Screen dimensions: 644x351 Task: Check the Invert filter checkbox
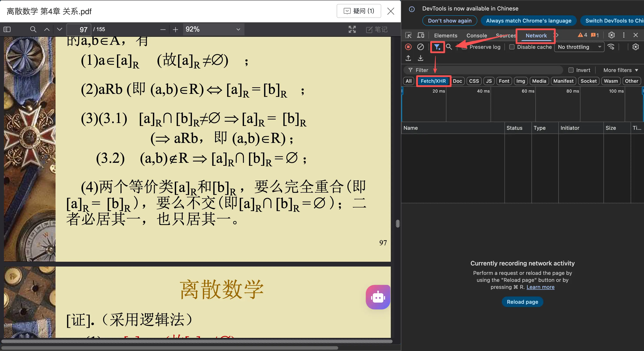[571, 70]
